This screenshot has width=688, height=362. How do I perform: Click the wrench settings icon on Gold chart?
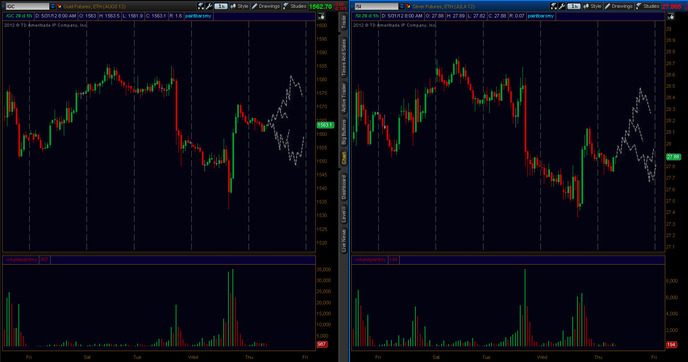coord(209,6)
